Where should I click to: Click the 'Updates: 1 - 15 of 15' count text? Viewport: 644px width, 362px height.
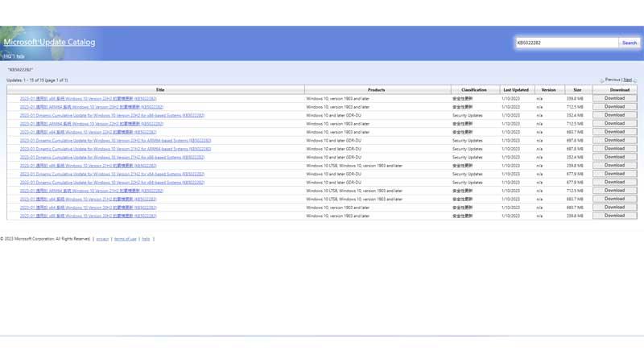click(37, 80)
